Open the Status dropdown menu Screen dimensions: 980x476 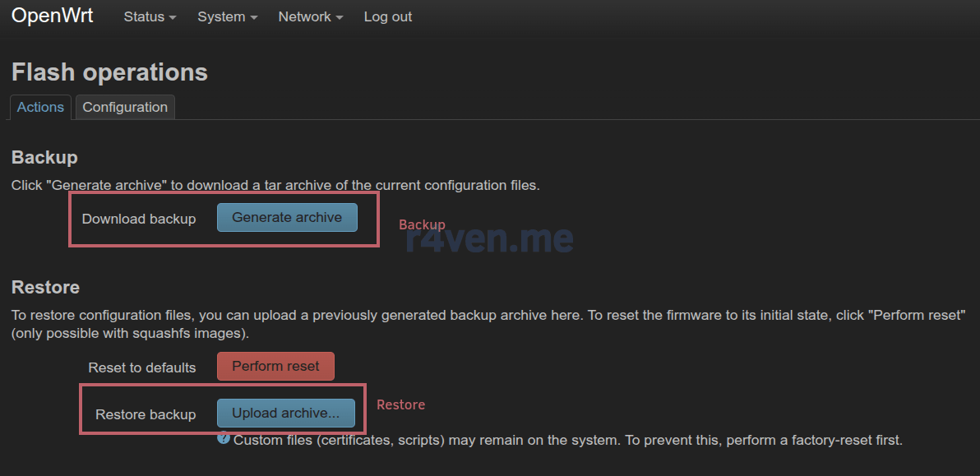(150, 17)
